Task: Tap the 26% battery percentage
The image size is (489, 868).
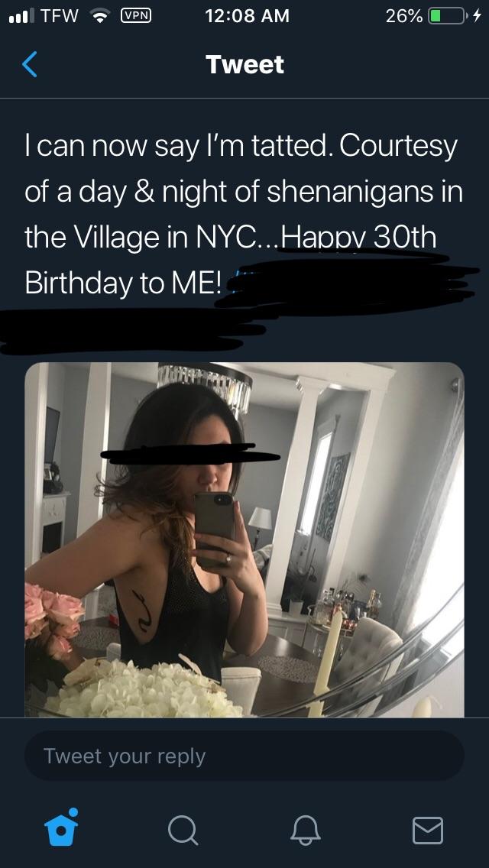Action: 404,16
